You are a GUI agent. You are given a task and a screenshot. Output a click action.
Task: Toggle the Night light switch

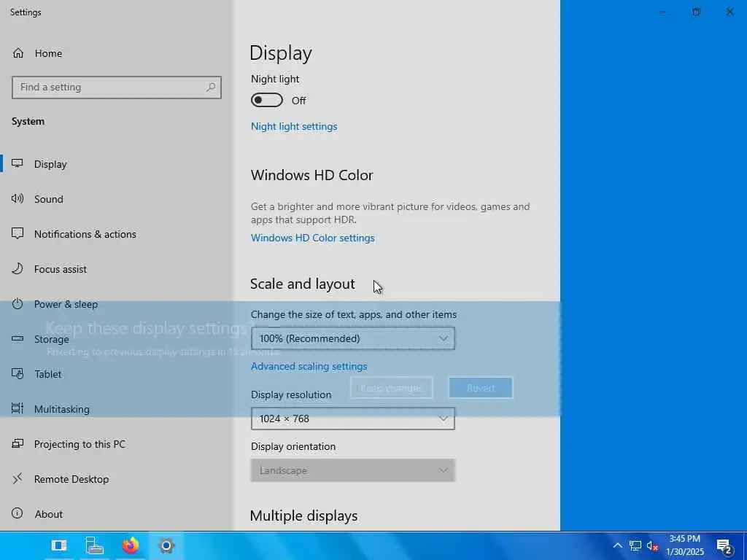pyautogui.click(x=267, y=100)
